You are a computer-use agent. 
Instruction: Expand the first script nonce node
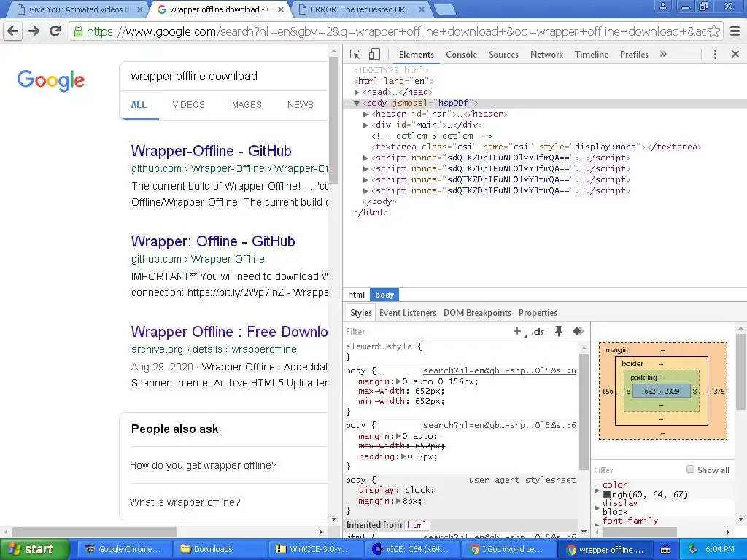click(x=365, y=157)
